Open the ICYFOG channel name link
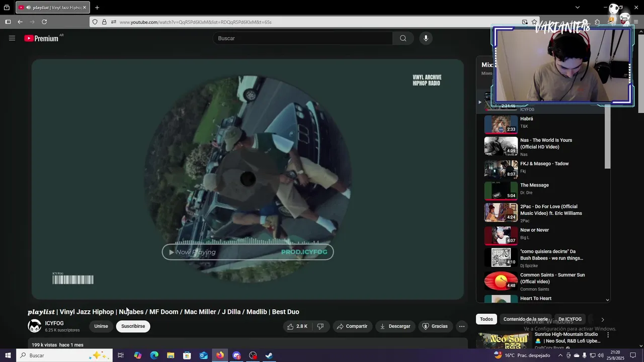This screenshot has height=362, width=644. coord(54,323)
